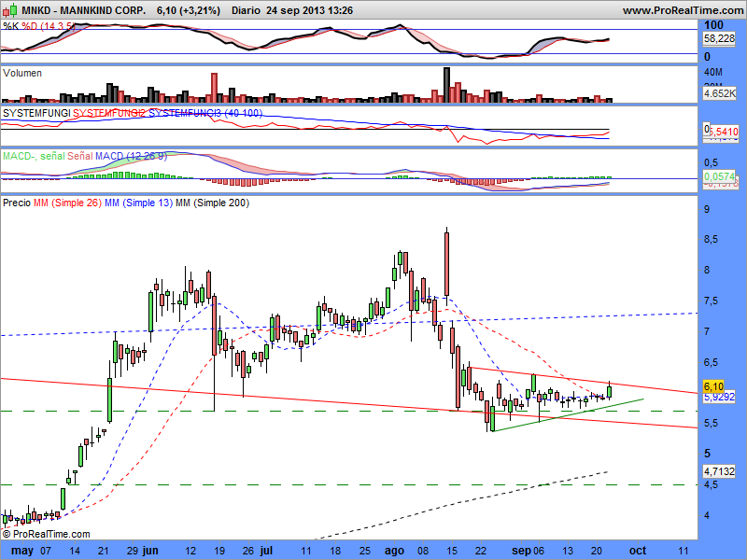Click the 6,10 (+3,21%) quote in header
The image size is (747, 560).
pos(189,10)
